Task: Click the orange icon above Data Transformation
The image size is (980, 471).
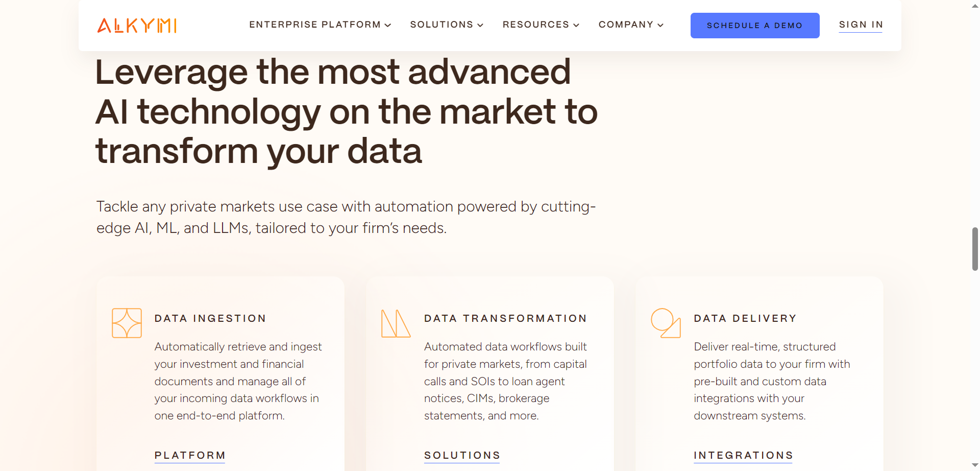Action: pyautogui.click(x=396, y=323)
